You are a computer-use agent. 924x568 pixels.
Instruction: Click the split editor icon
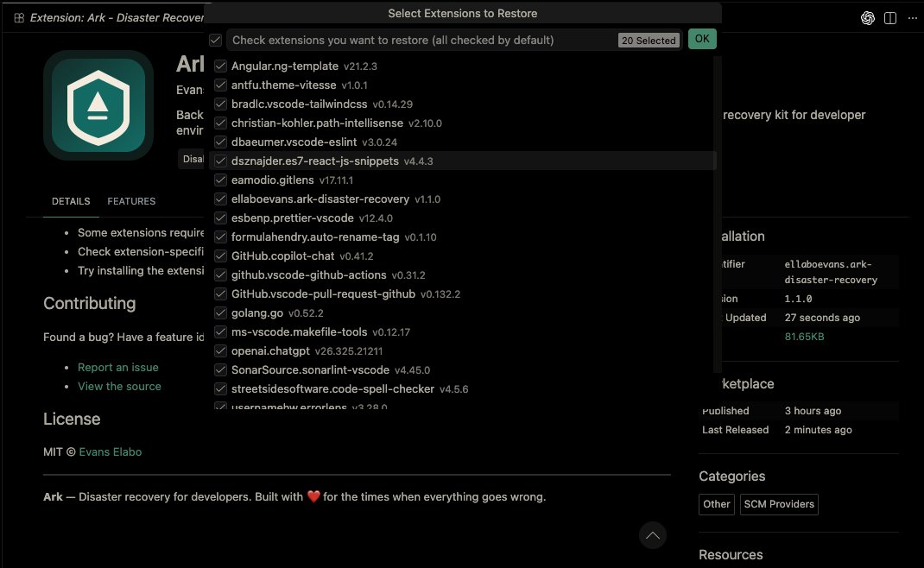pos(890,18)
